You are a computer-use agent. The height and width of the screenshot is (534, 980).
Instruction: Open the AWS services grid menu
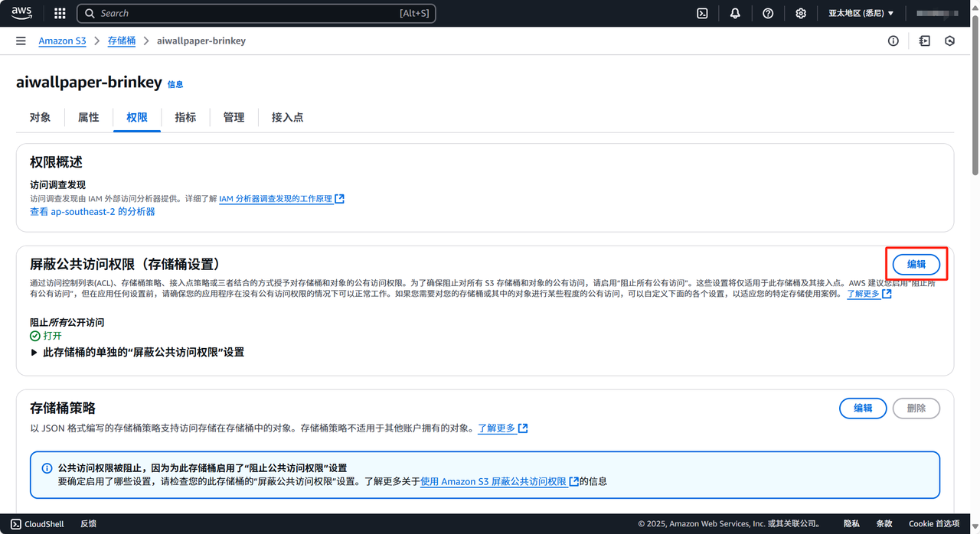60,13
